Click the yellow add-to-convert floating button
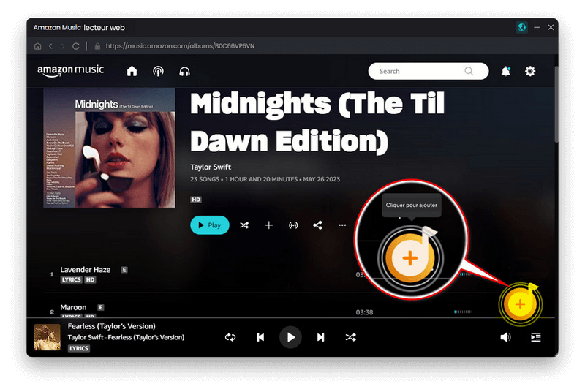Viewport: 585px width, 392px height. (x=520, y=304)
